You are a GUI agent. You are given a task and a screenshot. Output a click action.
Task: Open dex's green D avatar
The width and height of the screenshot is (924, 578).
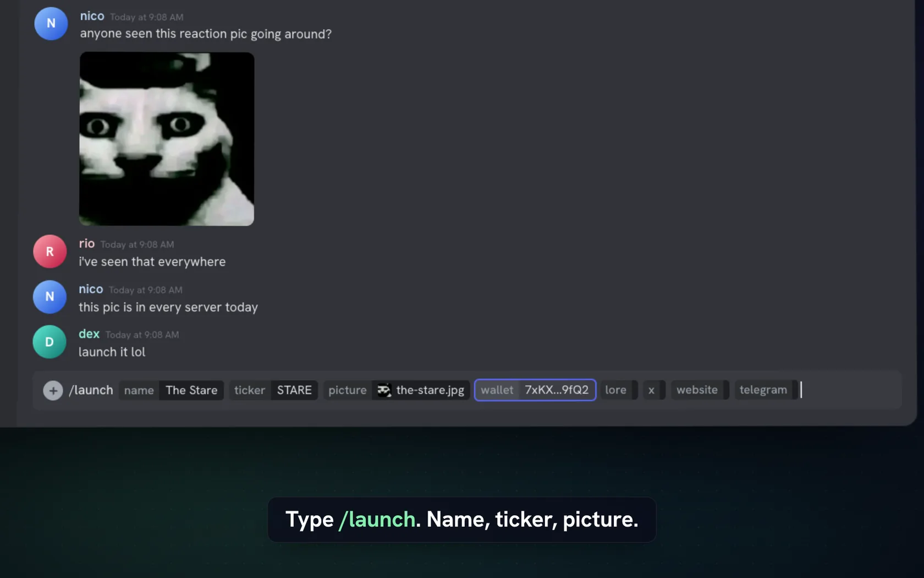point(50,342)
